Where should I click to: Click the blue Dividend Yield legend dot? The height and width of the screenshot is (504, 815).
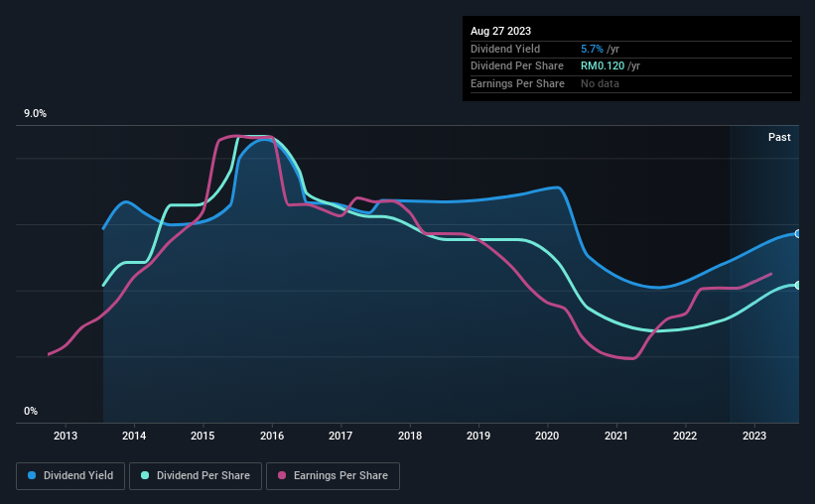pyautogui.click(x=32, y=475)
